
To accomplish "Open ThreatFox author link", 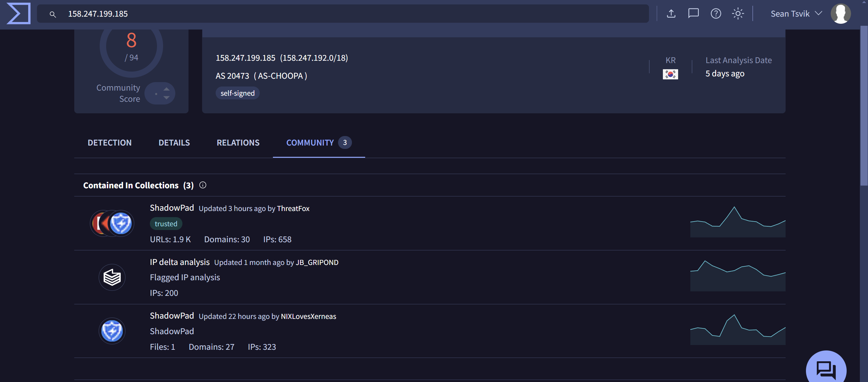I will 293,209.
